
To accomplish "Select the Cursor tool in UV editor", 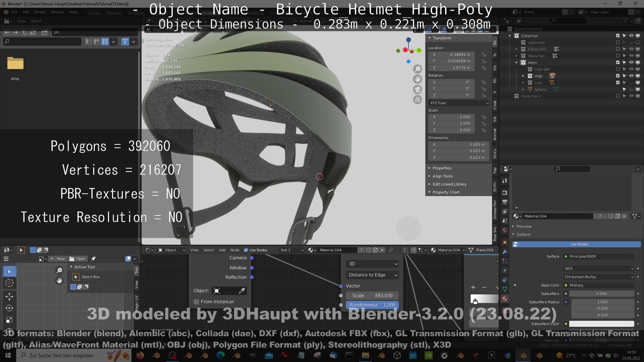I will tap(9, 283).
